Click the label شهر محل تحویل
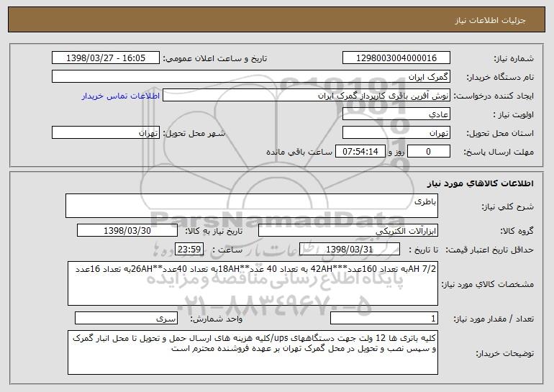554x392 pixels. (x=194, y=133)
